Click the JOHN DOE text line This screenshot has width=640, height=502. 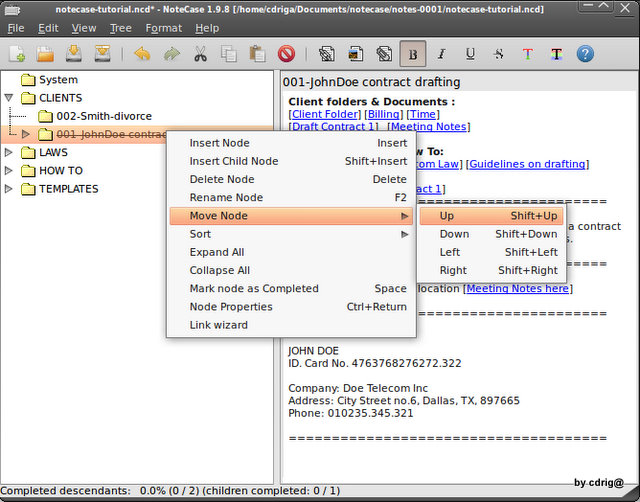pyautogui.click(x=313, y=351)
